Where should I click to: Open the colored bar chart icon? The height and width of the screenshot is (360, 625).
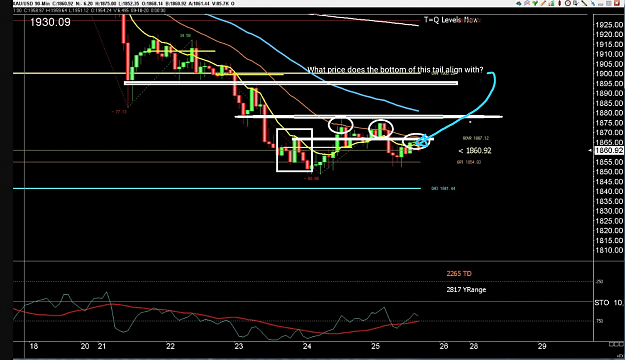552,3
